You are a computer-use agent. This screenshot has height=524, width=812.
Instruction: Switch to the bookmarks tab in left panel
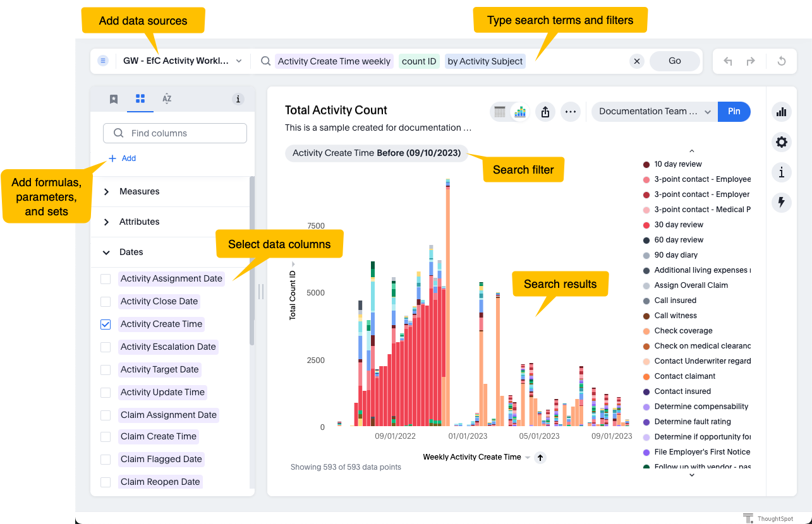pos(113,99)
